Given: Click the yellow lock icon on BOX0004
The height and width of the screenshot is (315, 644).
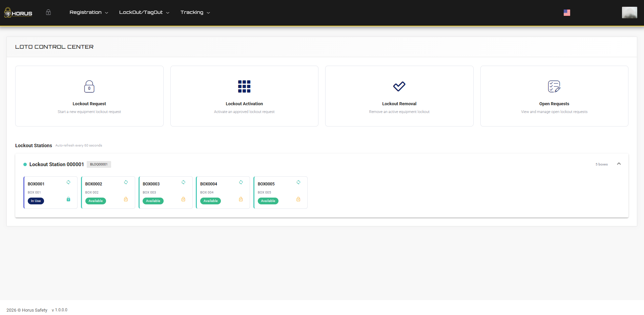Looking at the screenshot, I should pyautogui.click(x=241, y=199).
